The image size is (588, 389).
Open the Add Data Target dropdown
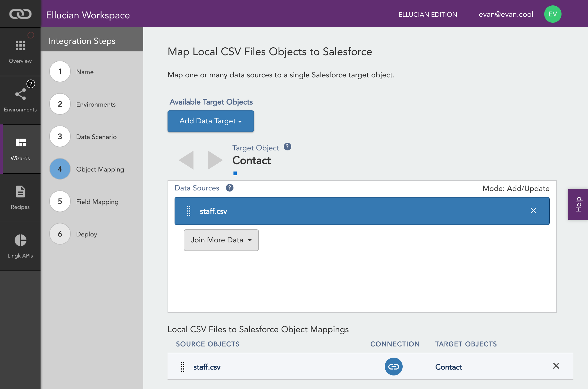pos(211,121)
